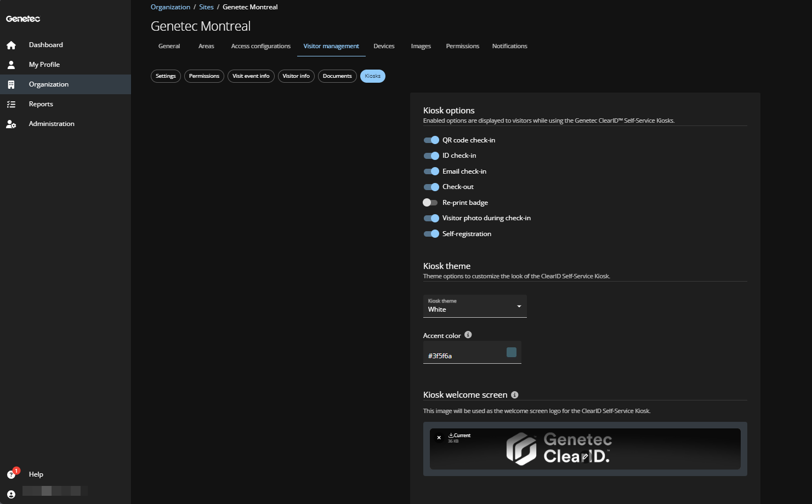This screenshot has width=812, height=504.
Task: Select Organization in the sidebar
Action: (x=65, y=84)
